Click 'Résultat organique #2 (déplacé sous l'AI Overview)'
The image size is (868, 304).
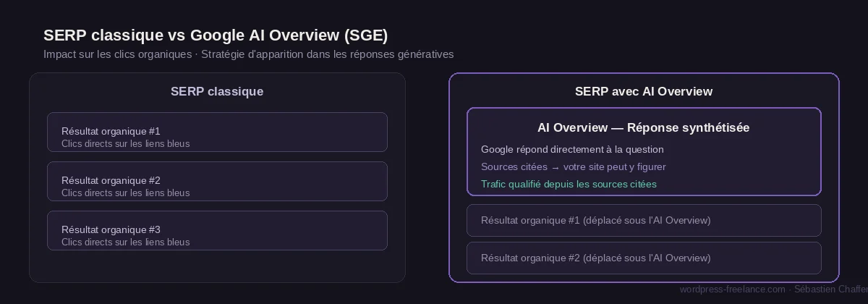[x=644, y=258]
